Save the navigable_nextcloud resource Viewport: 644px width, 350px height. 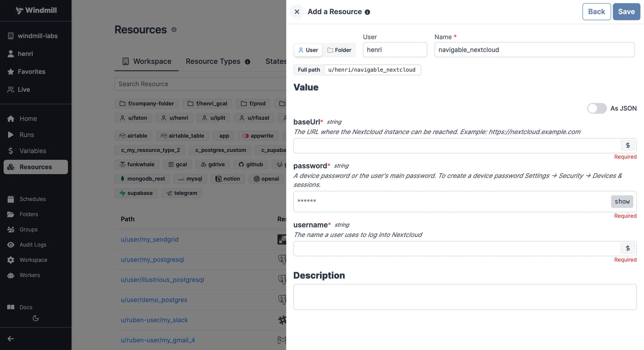pos(626,11)
